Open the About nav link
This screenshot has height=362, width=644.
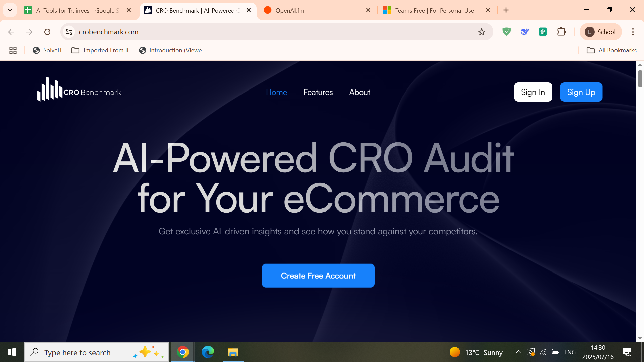pos(360,92)
